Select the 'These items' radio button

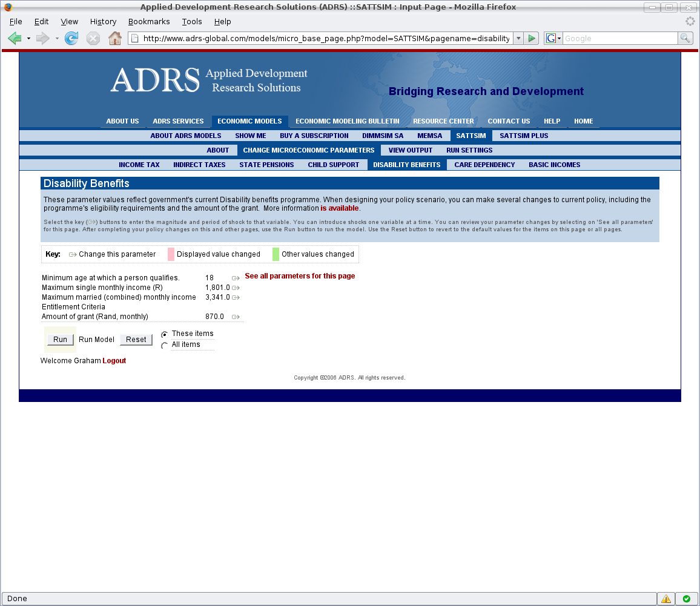[x=165, y=335]
